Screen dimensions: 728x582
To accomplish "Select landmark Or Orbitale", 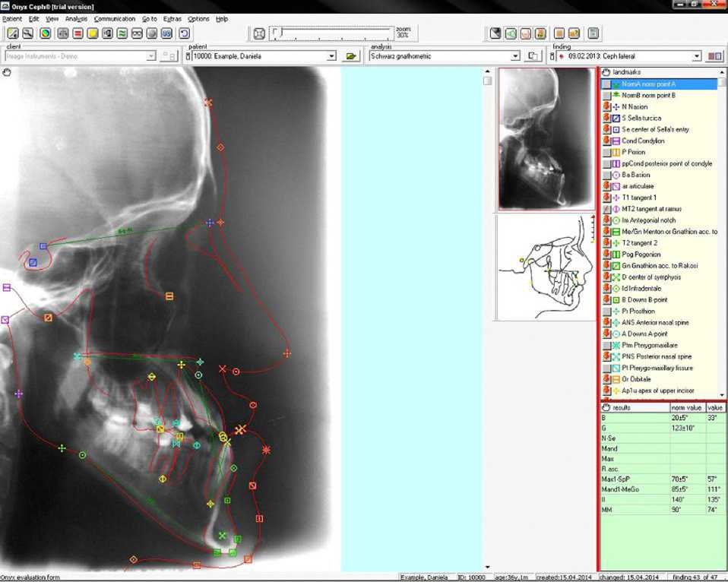I will click(636, 379).
